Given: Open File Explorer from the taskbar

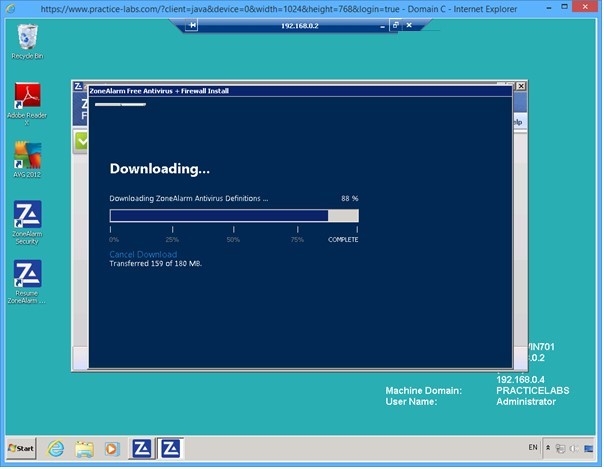Looking at the screenshot, I should (x=84, y=449).
